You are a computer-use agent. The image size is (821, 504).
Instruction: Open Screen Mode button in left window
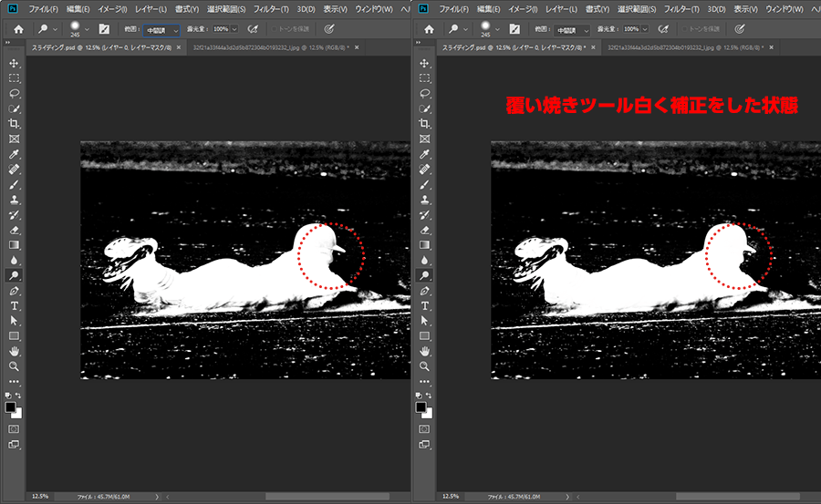tap(14, 445)
